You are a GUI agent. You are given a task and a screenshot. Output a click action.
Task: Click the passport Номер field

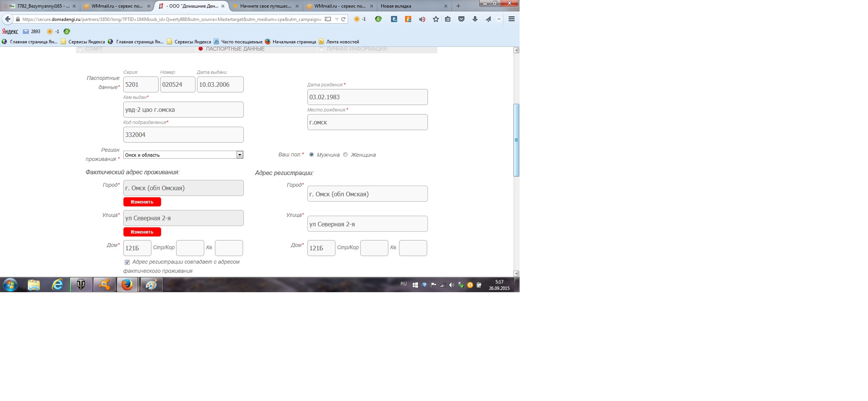(x=178, y=84)
